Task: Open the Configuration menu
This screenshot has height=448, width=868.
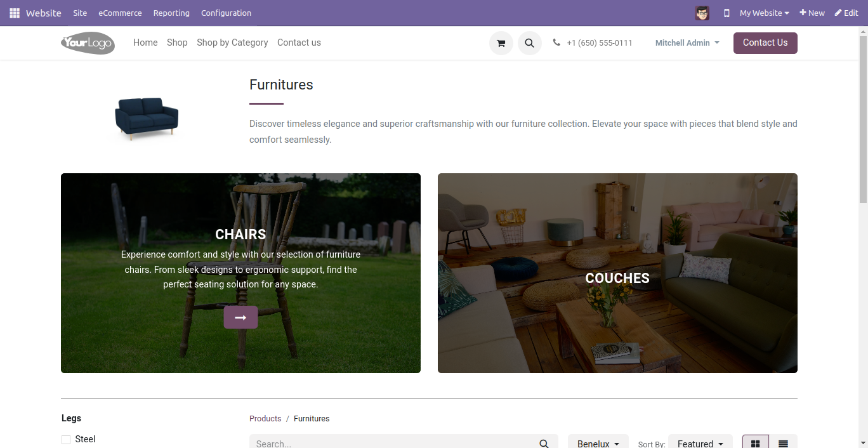Action: 226,13
